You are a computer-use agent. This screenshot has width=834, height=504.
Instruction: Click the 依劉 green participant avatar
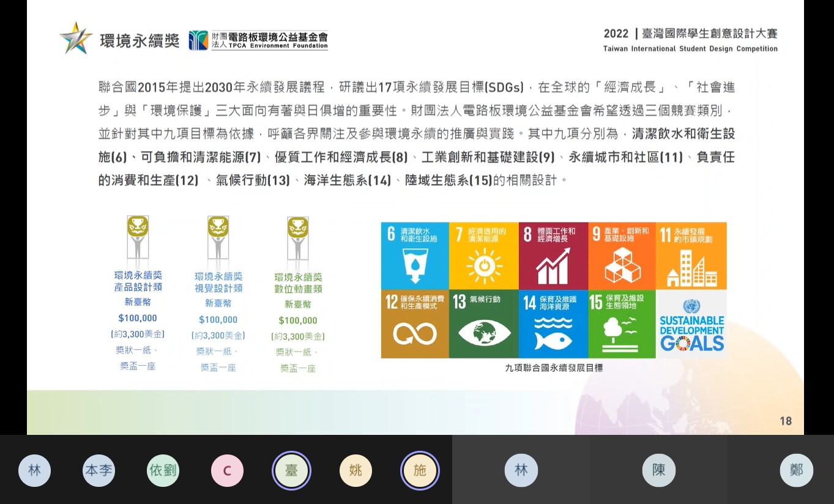[x=163, y=470]
